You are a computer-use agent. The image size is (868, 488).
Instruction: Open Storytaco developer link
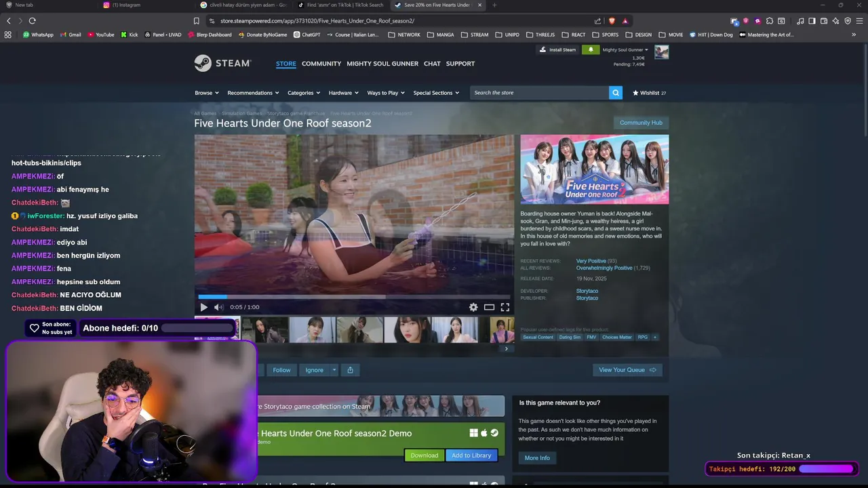587,291
